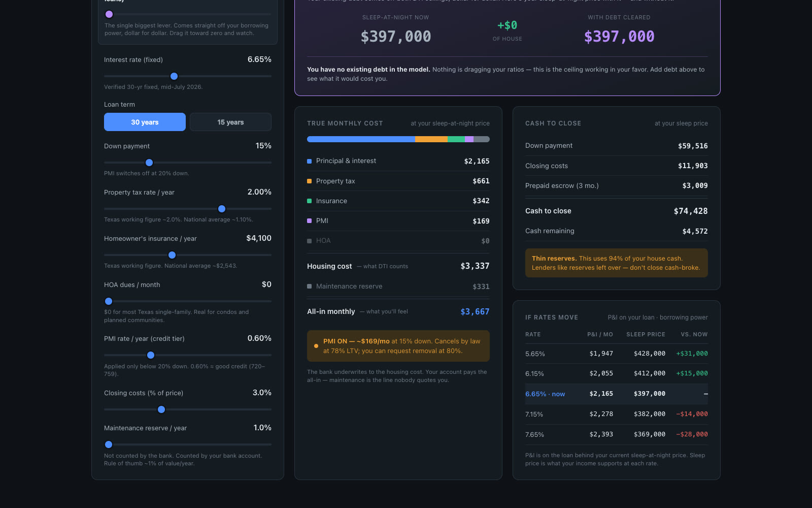Click the +$31,000 vs. now value
Image resolution: width=812 pixels, height=508 pixels.
[692, 354]
